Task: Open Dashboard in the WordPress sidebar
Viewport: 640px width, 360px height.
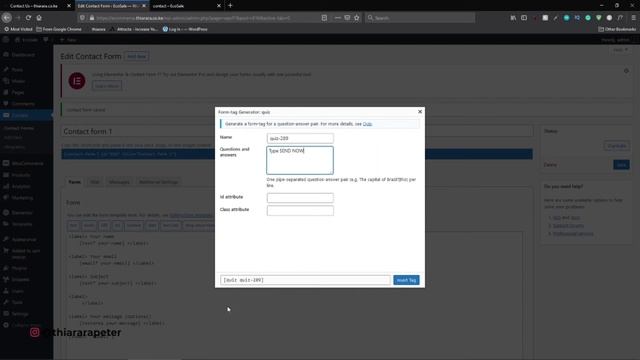Action: pos(23,55)
